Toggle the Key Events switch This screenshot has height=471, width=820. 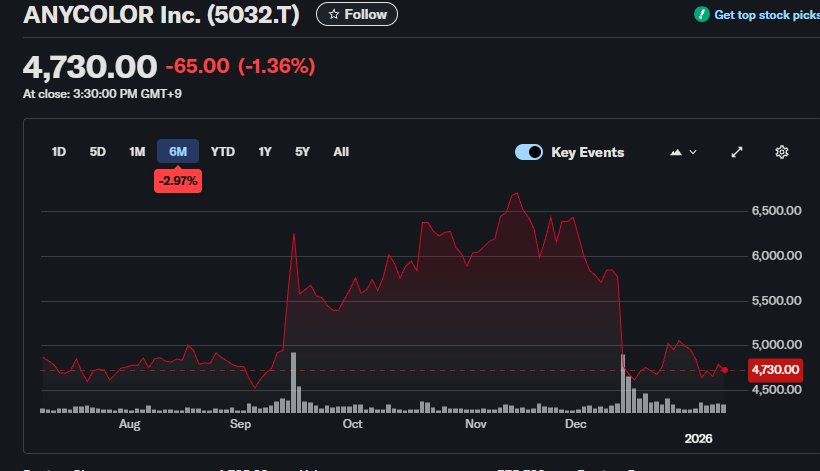[529, 152]
